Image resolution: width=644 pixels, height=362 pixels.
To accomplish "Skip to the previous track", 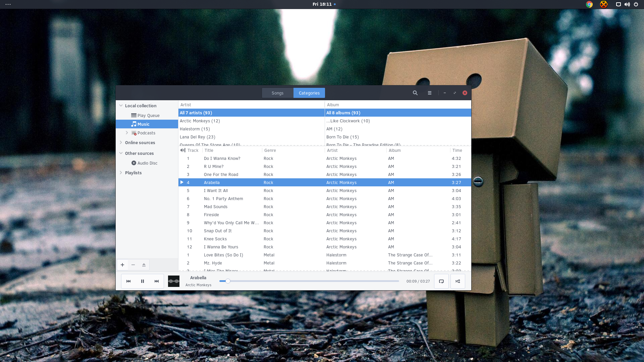I will [x=128, y=281].
